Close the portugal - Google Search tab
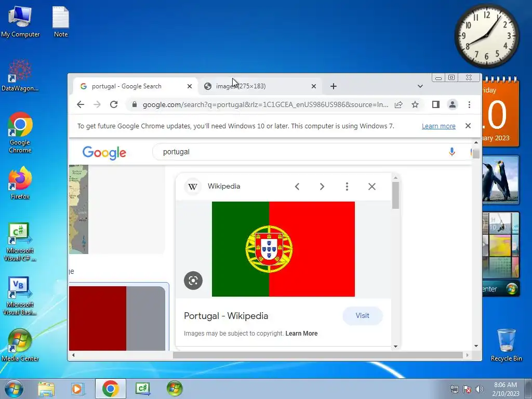The height and width of the screenshot is (399, 532). pos(190,86)
